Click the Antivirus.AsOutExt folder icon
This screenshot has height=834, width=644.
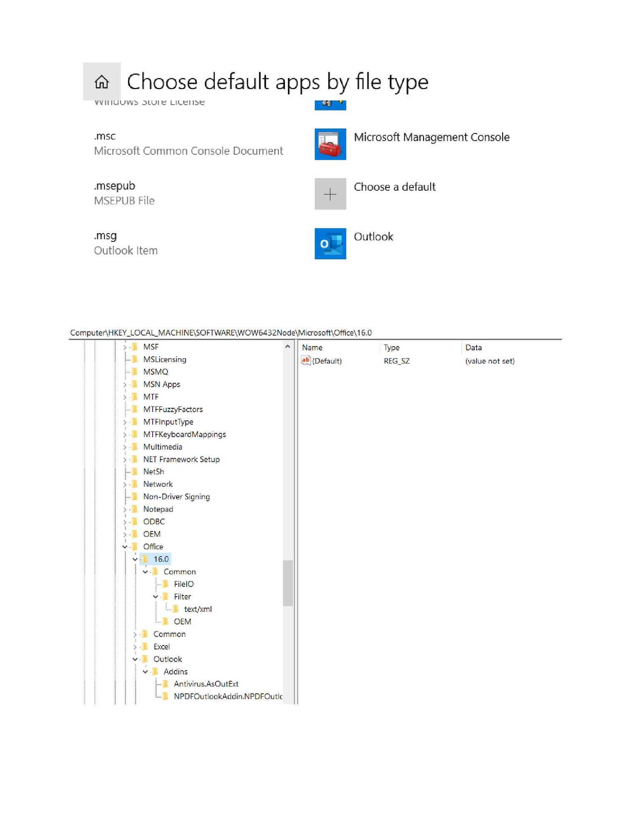(x=165, y=684)
